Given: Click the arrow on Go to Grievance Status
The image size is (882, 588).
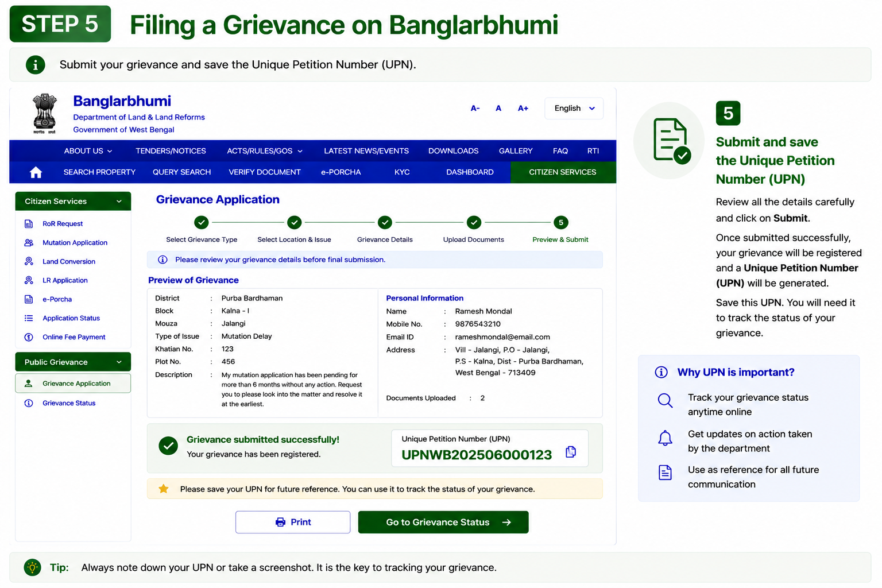Looking at the screenshot, I should pyautogui.click(x=506, y=523).
